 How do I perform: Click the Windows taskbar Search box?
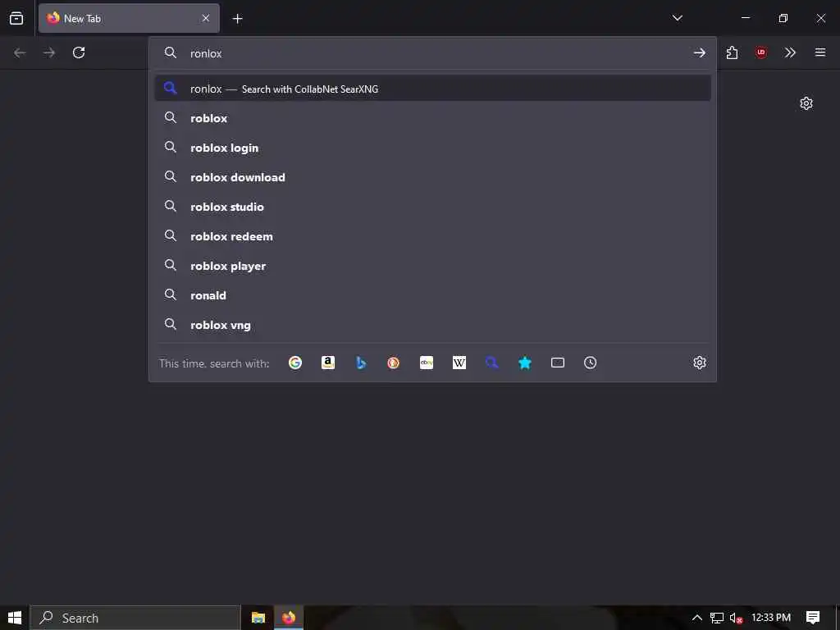(135, 618)
